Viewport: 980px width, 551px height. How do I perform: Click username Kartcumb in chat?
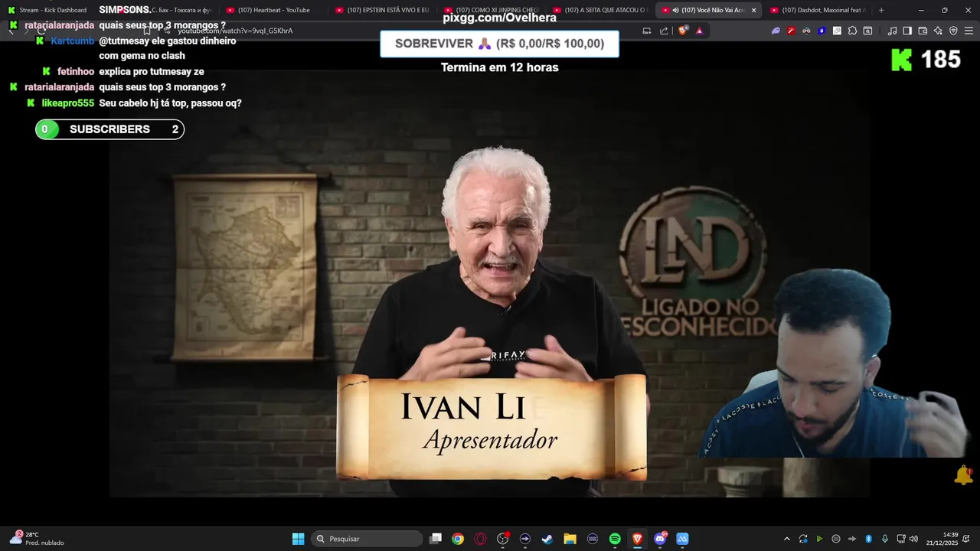pos(73,41)
